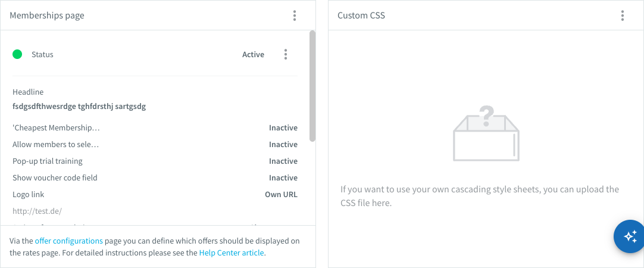Open the offer configurations link
Screen dimensions: 644x268
pyautogui.click(x=68, y=241)
